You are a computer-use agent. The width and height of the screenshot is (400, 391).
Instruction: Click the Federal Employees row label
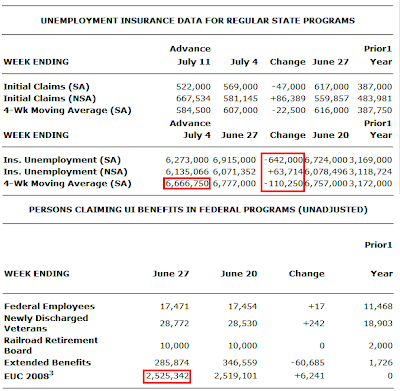(x=49, y=306)
